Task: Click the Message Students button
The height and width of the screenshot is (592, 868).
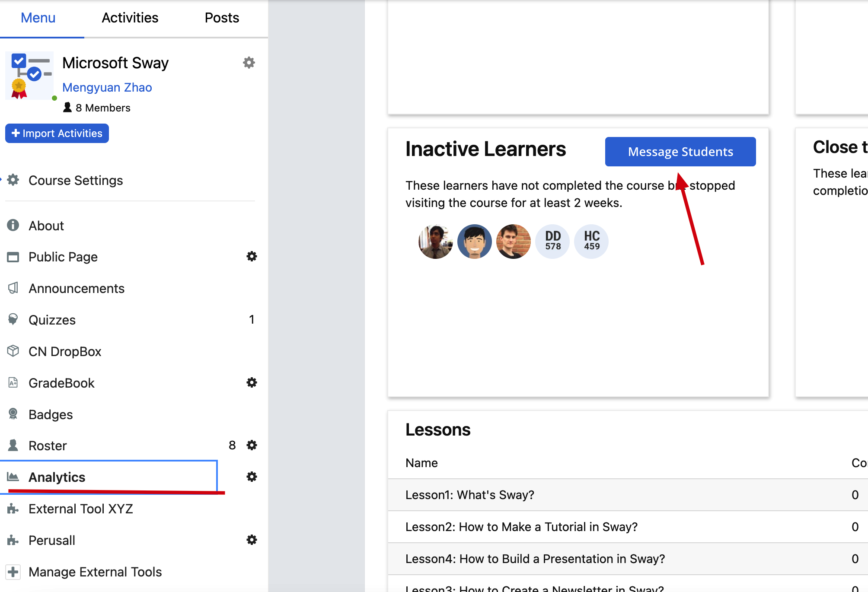Action: point(680,152)
